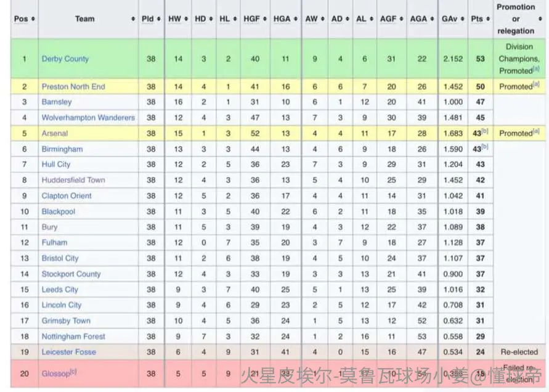
Task: Sort by HGF column sort arrows
Action: [x=265, y=19]
